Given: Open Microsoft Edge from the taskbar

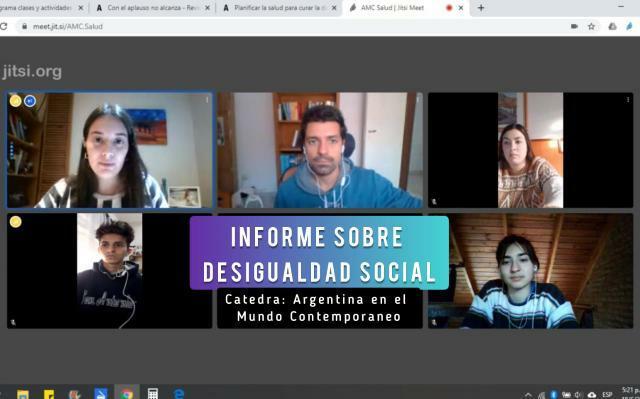Looking at the screenshot, I should (179, 393).
